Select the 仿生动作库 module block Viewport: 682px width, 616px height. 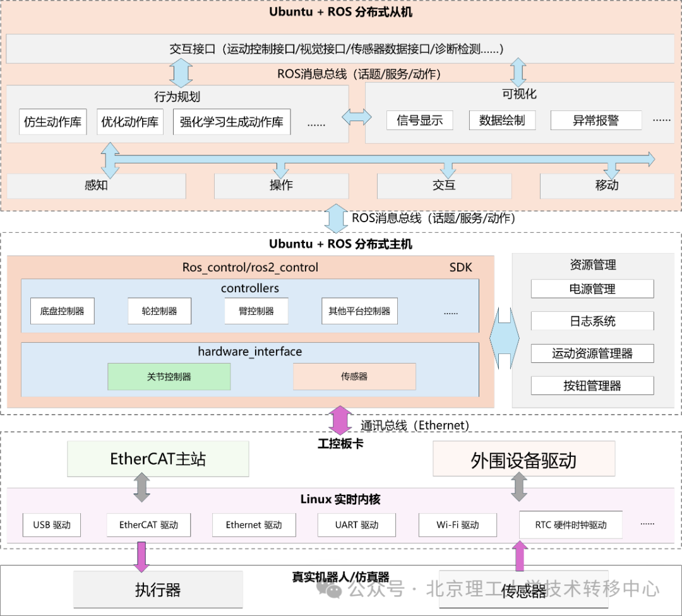tap(52, 122)
